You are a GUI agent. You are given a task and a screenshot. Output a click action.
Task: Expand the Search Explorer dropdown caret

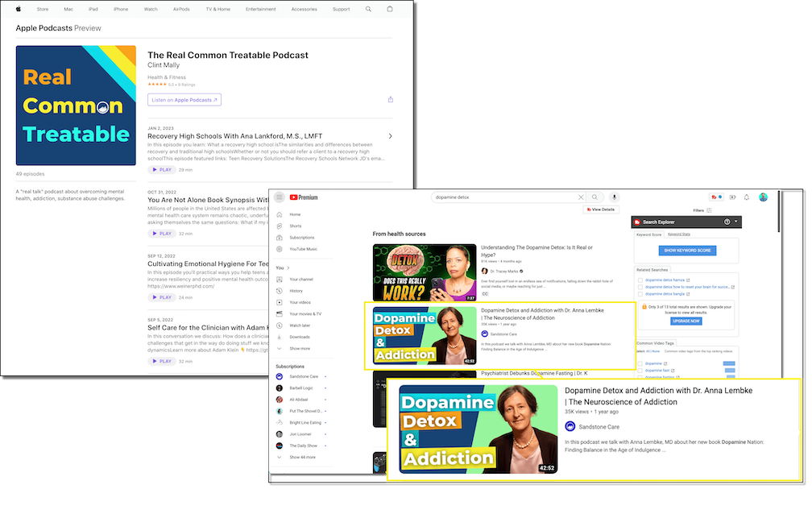click(x=736, y=222)
